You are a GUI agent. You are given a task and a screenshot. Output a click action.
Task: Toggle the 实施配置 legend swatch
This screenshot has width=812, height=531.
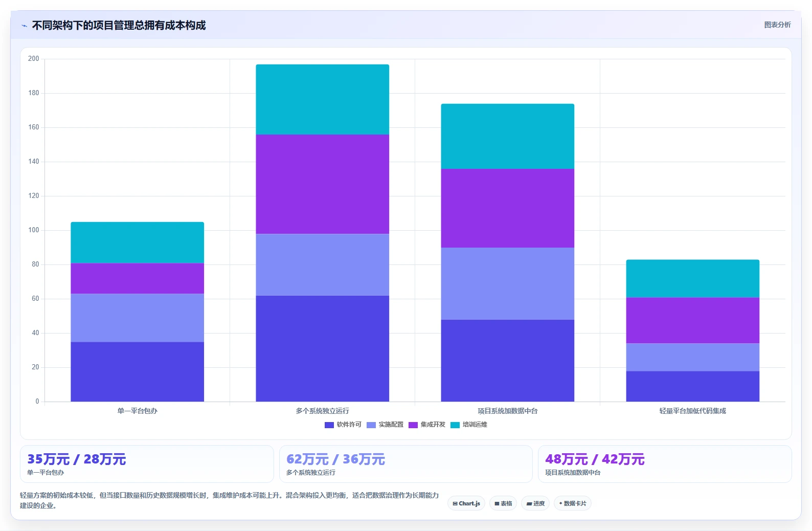(x=371, y=425)
